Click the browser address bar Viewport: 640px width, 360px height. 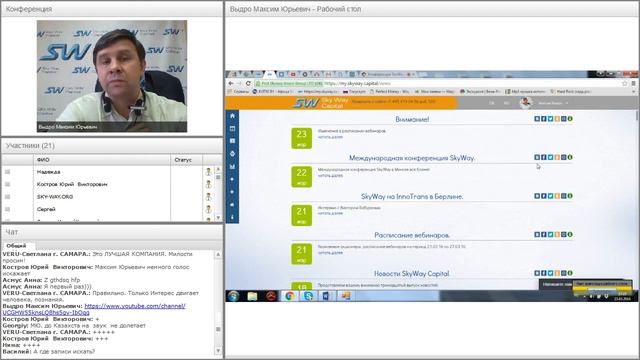pyautogui.click(x=437, y=83)
